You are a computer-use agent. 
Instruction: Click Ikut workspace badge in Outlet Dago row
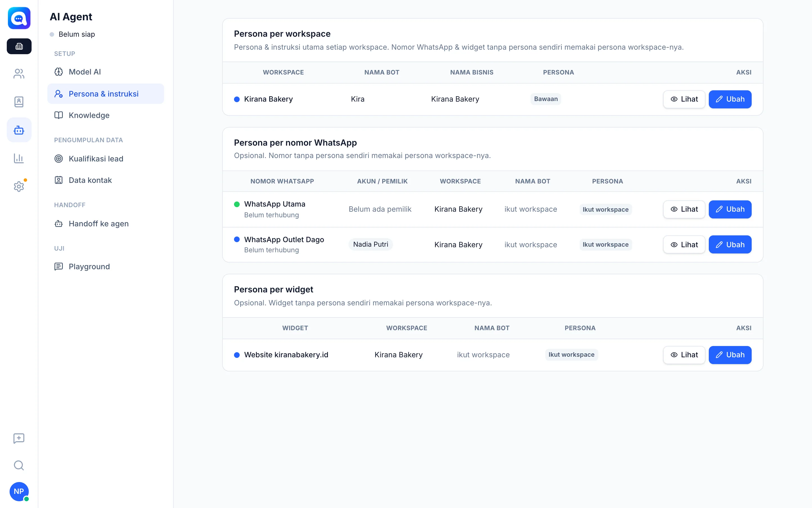tap(605, 245)
